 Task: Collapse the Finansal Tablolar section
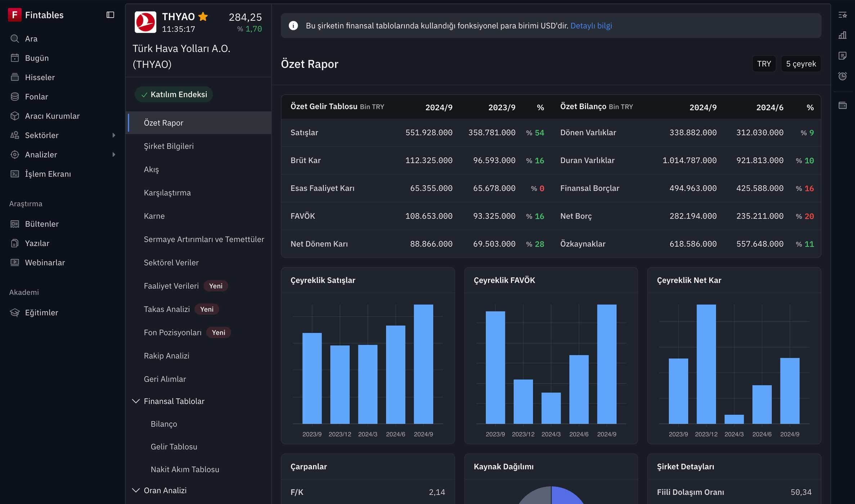(x=136, y=401)
